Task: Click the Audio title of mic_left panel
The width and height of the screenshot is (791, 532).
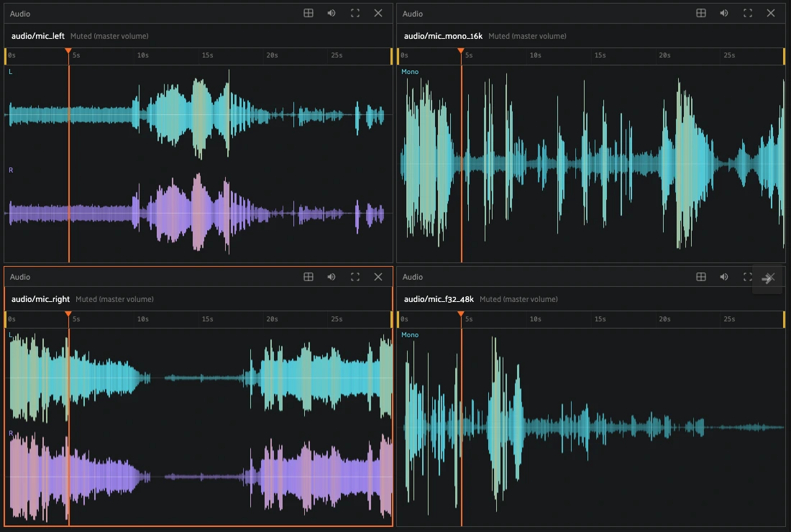Action: pos(20,14)
